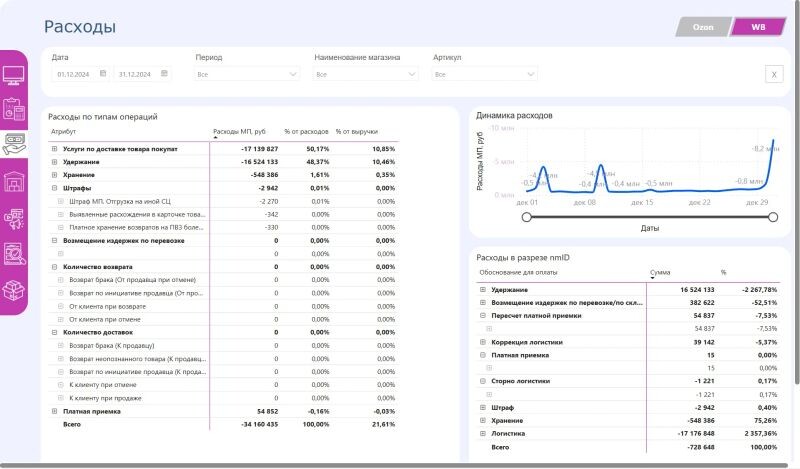Expand the Период dropdown
Viewport: 800px width, 469px height.
[292, 74]
